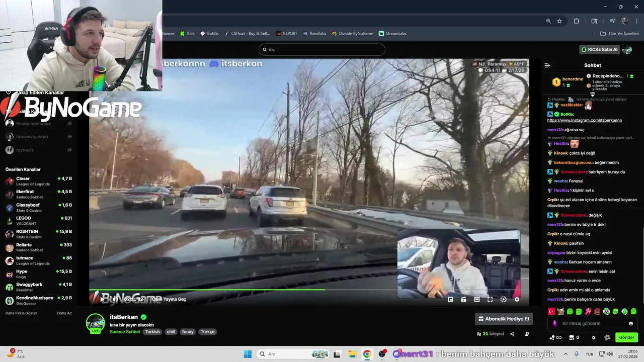Click Daha Fazla Göster in the sidebar
This screenshot has height=362, width=644.
pos(21,313)
